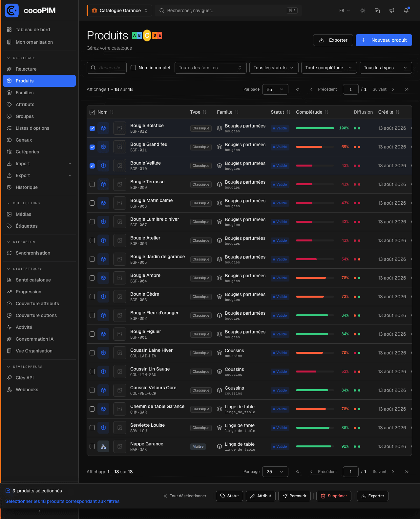420x519 pixels.
Task: Change the top Par page dropdown
Action: point(275,89)
